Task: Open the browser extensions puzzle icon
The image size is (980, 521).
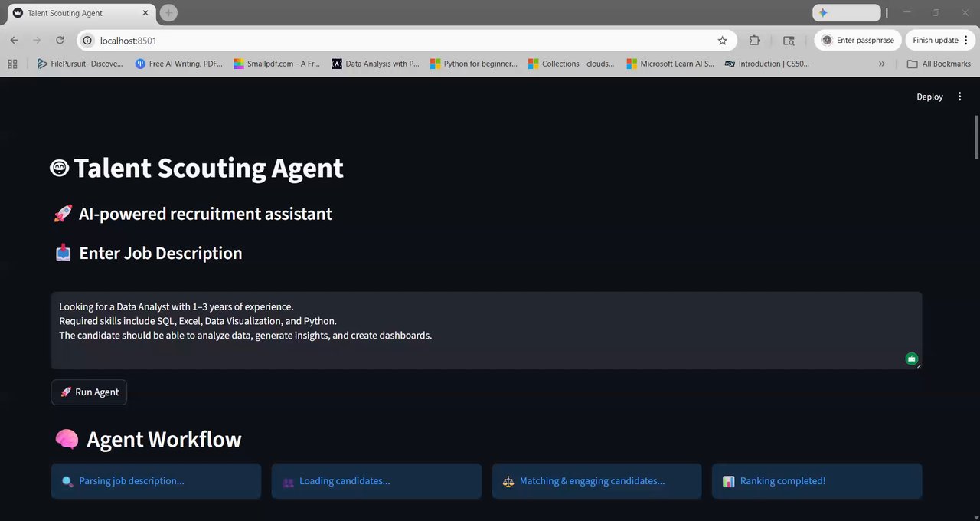Action: click(x=754, y=41)
